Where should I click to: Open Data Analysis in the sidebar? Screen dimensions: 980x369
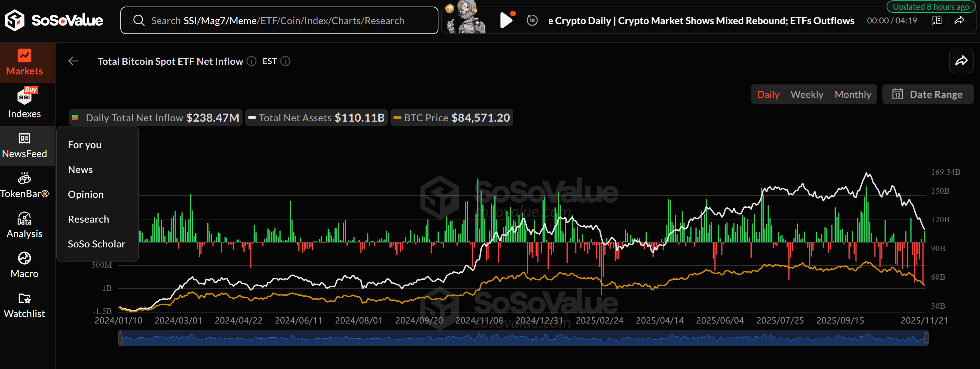point(24,225)
